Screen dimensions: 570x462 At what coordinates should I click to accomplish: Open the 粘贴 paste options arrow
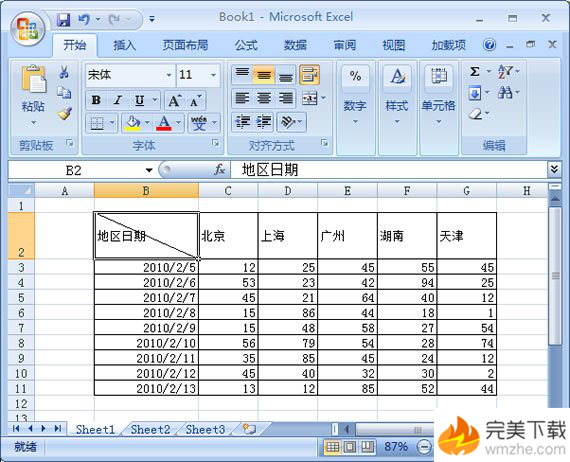coord(33,122)
